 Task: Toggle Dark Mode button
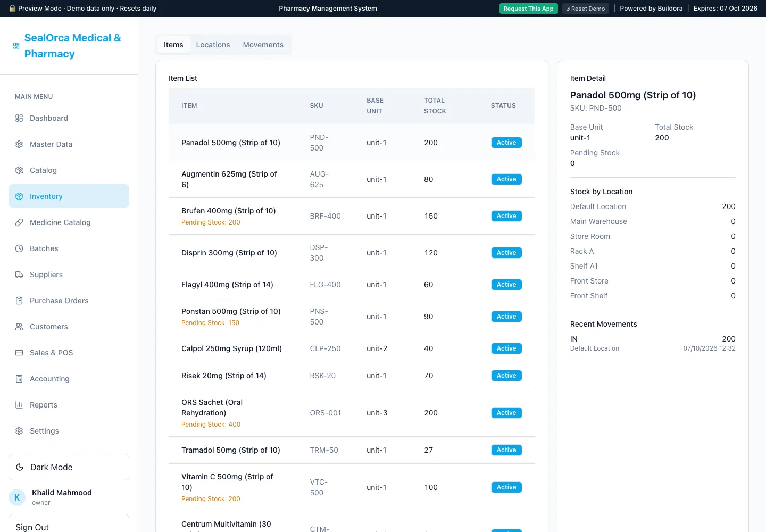[x=69, y=467]
